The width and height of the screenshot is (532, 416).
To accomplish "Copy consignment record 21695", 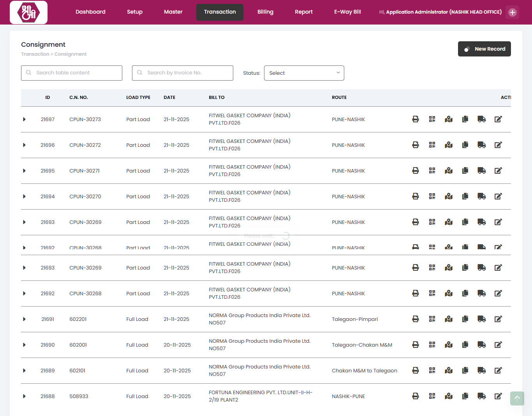I will [x=465, y=170].
